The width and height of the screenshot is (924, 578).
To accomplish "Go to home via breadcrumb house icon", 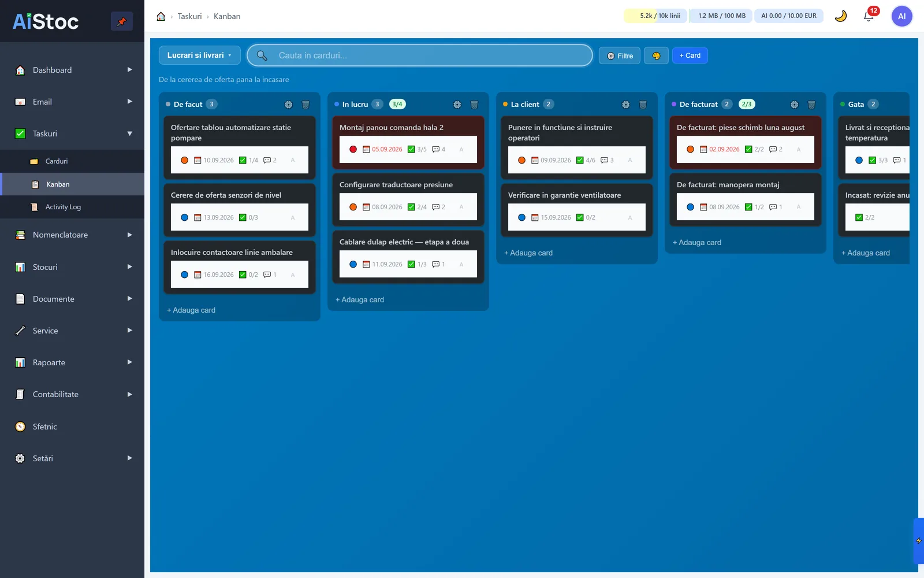I will click(161, 16).
